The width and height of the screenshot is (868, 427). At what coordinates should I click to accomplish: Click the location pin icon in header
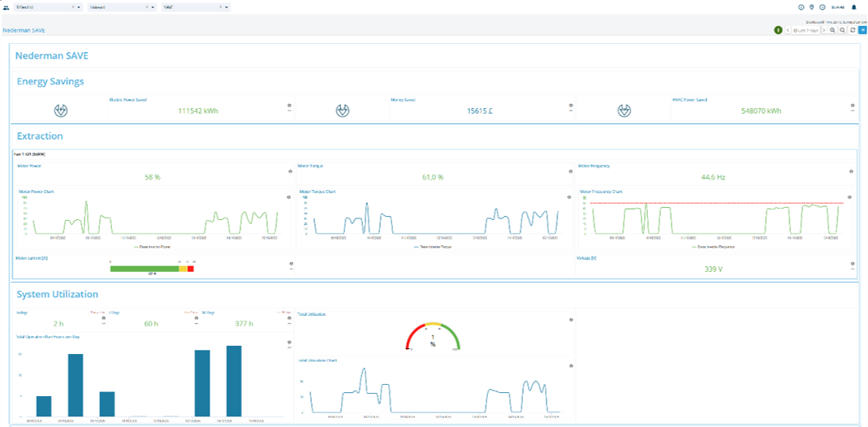pyautogui.click(x=811, y=7)
